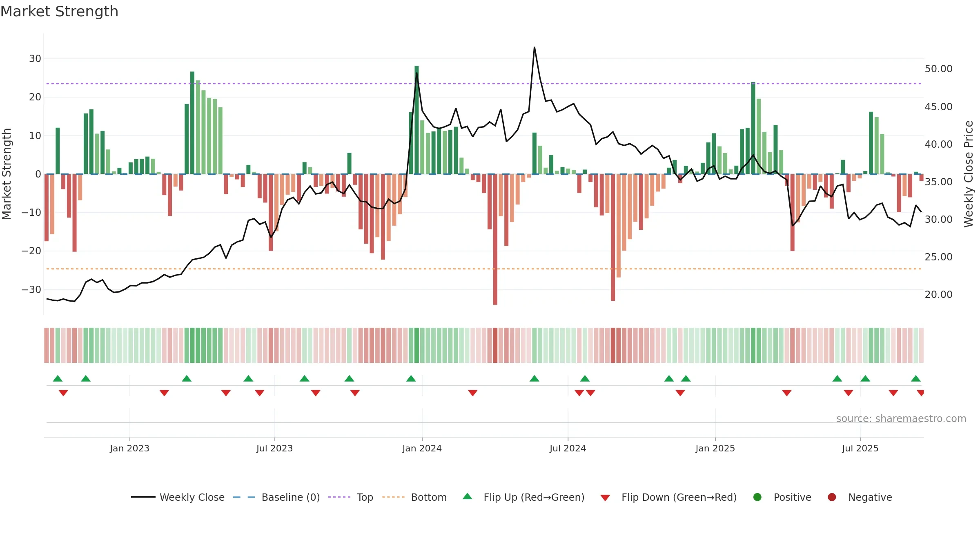
Task: Click the deepest red bar below −30
Action: pyautogui.click(x=495, y=240)
